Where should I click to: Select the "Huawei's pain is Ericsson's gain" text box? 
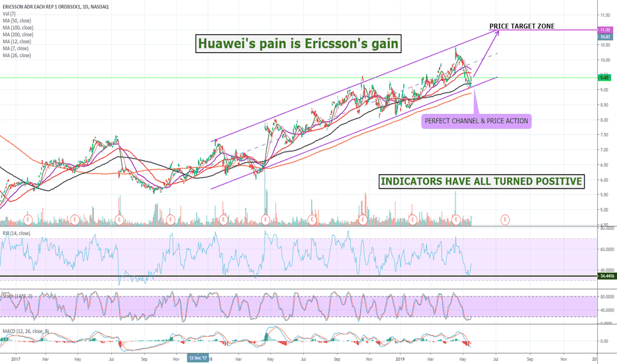[299, 43]
